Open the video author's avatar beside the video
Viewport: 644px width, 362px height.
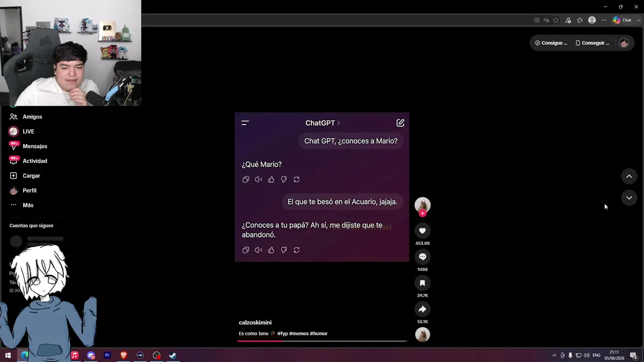pyautogui.click(x=422, y=205)
